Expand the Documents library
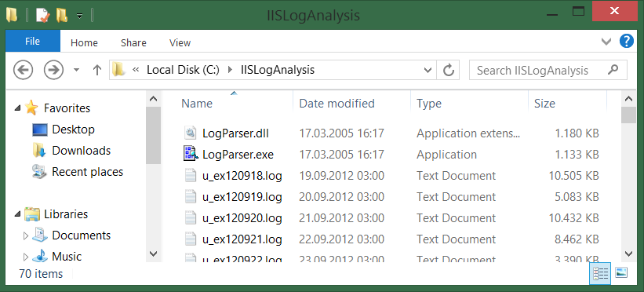This screenshot has height=292, width=644. (26, 236)
